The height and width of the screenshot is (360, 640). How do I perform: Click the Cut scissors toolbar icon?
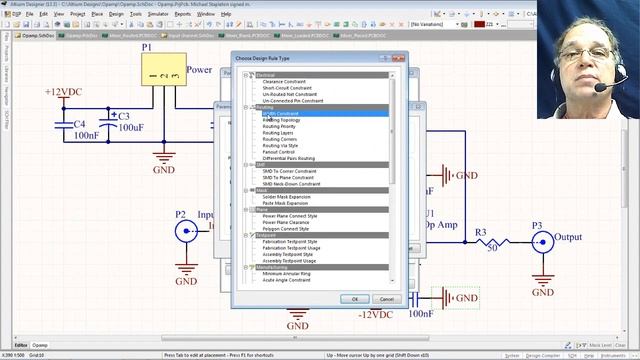pyautogui.click(x=131, y=24)
